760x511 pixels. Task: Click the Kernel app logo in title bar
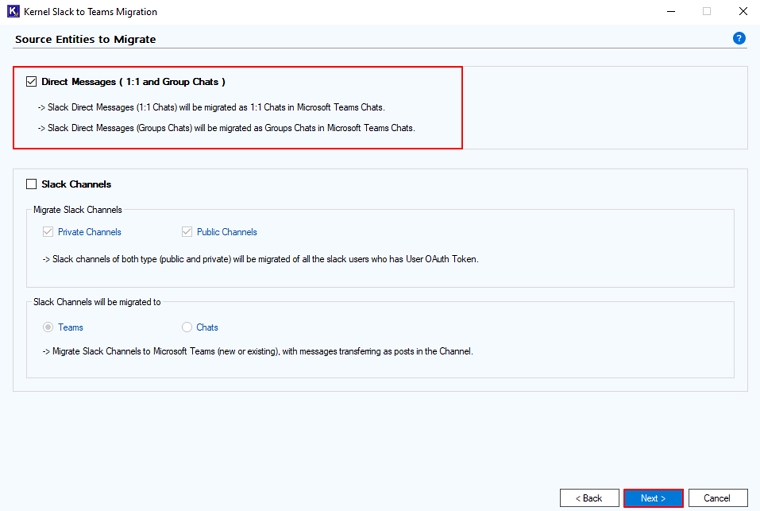13,11
